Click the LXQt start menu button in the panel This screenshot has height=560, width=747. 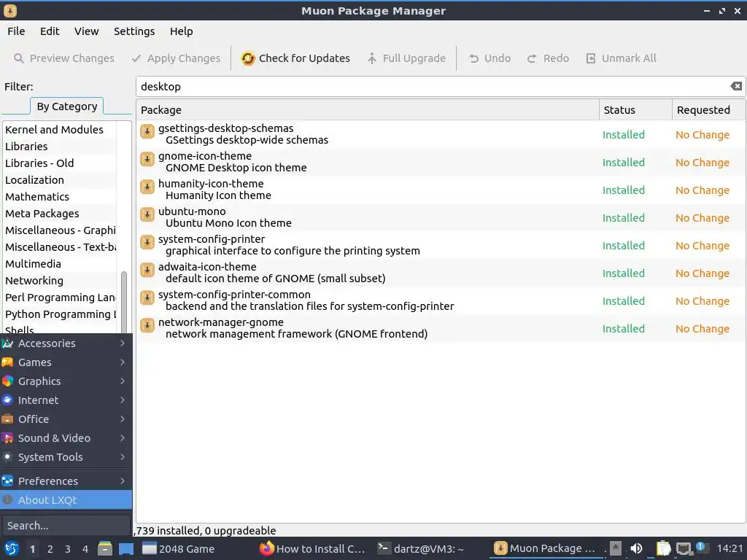12,548
